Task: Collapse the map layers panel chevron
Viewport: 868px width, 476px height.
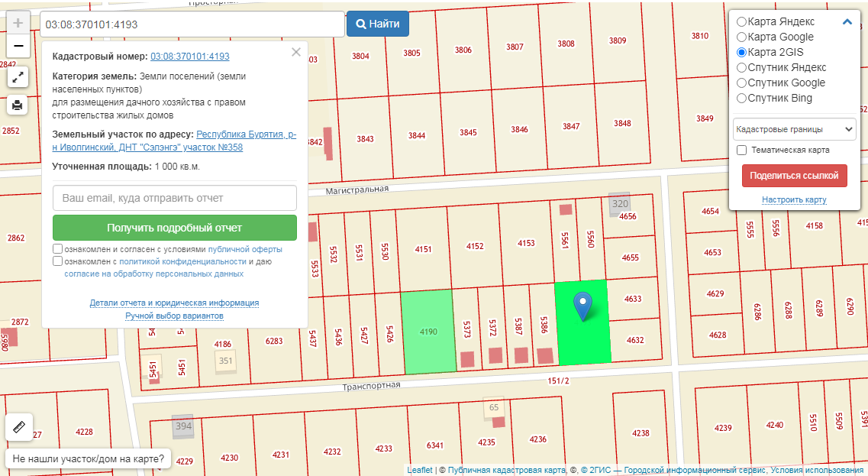Action: coord(847,22)
